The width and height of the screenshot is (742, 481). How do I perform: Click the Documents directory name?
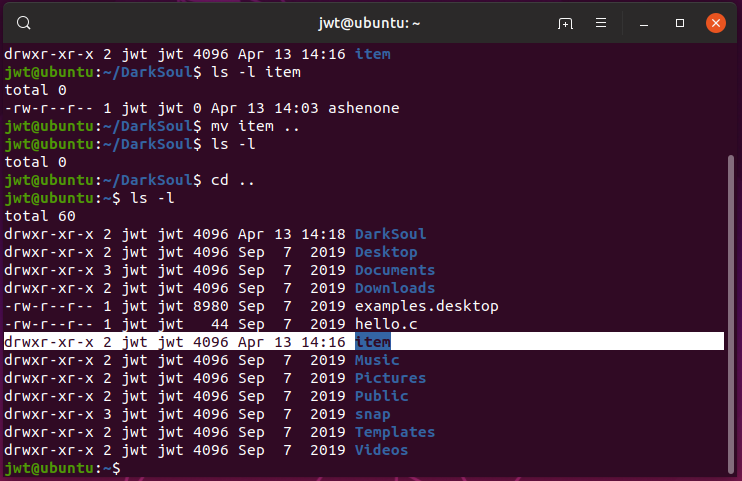tap(395, 270)
